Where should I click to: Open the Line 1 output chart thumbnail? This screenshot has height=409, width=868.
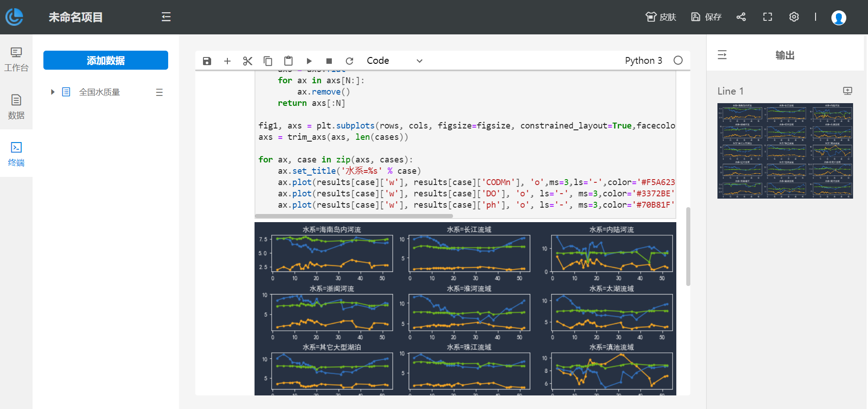pyautogui.click(x=785, y=151)
